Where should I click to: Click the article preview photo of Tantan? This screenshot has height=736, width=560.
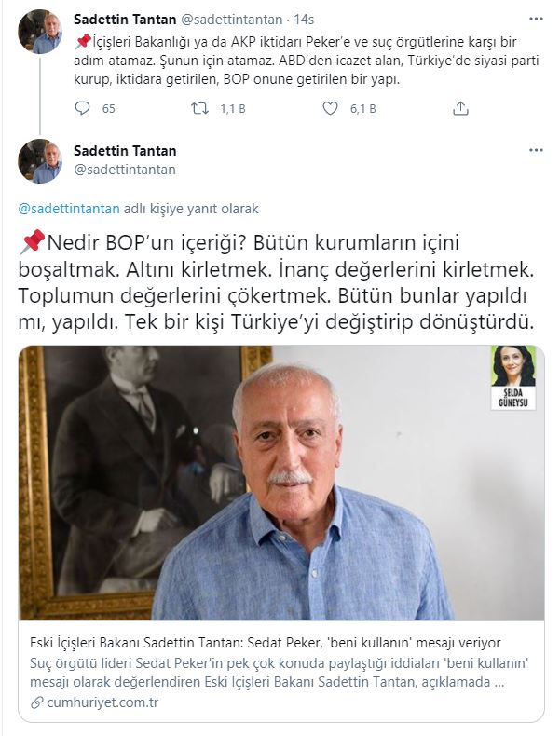281,483
